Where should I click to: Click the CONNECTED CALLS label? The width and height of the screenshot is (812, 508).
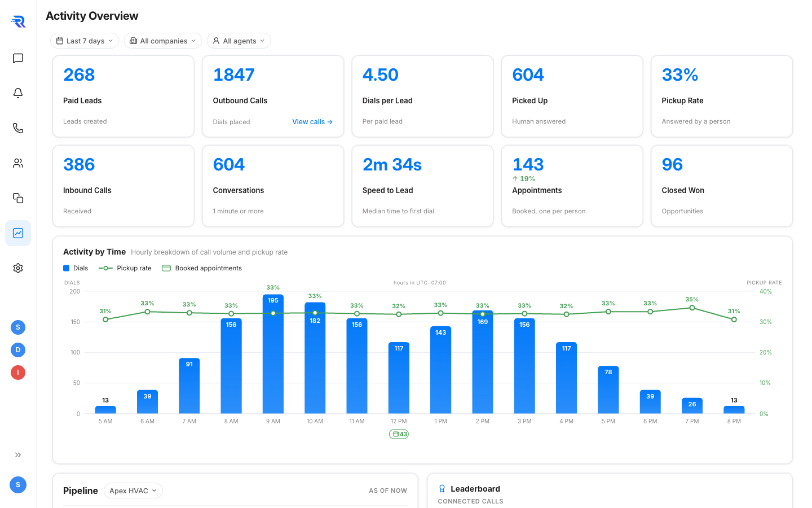coord(470,501)
